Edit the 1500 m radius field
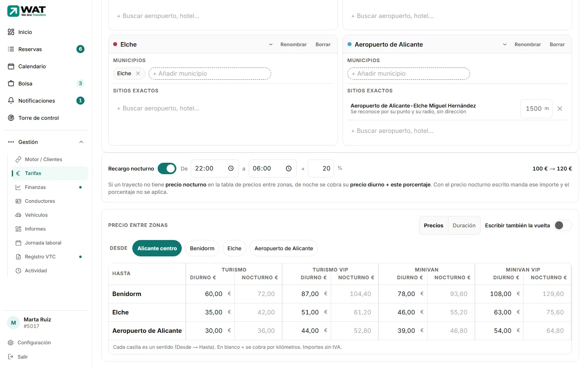 (536, 109)
